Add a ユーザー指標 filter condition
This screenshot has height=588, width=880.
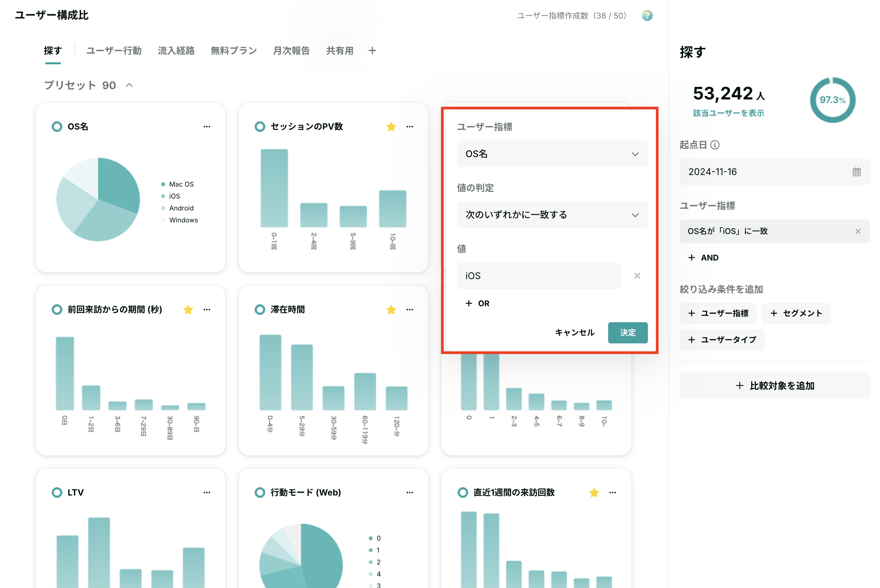point(718,314)
